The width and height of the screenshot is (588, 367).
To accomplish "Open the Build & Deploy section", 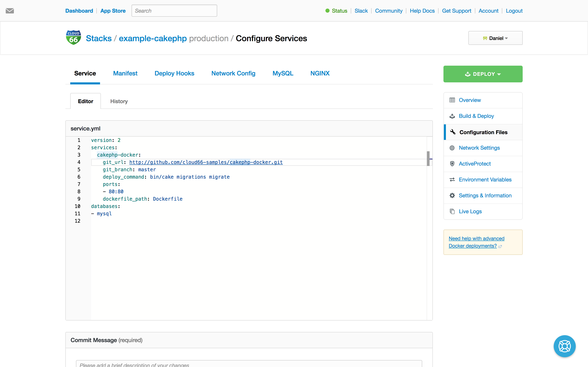I will pos(477,115).
